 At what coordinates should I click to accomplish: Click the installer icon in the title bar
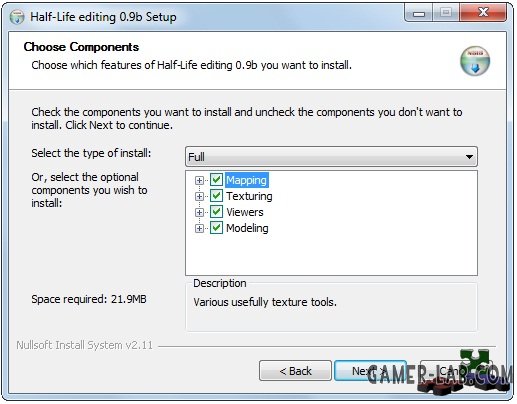coord(17,17)
